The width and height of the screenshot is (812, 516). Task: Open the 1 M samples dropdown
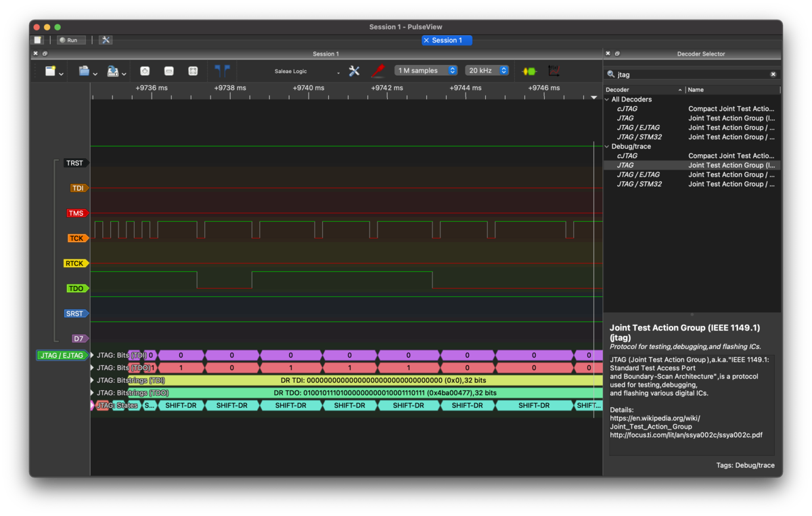pos(426,71)
